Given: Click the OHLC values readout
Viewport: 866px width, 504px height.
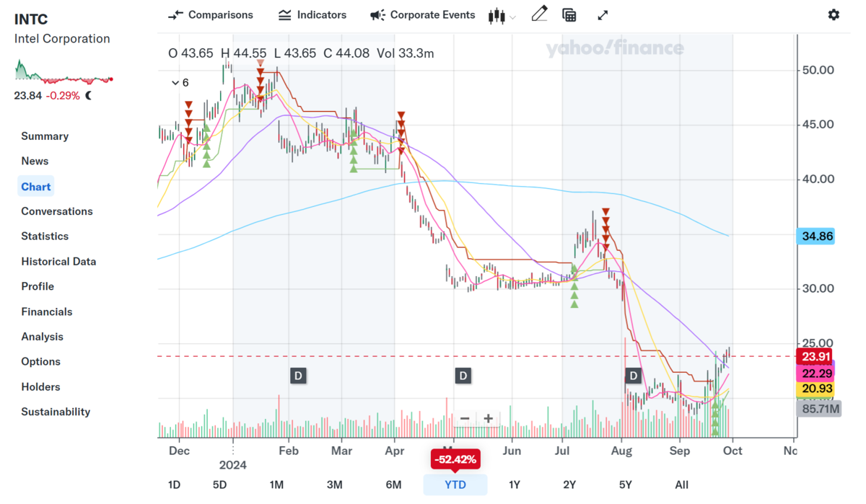Looking at the screenshot, I should coord(301,53).
